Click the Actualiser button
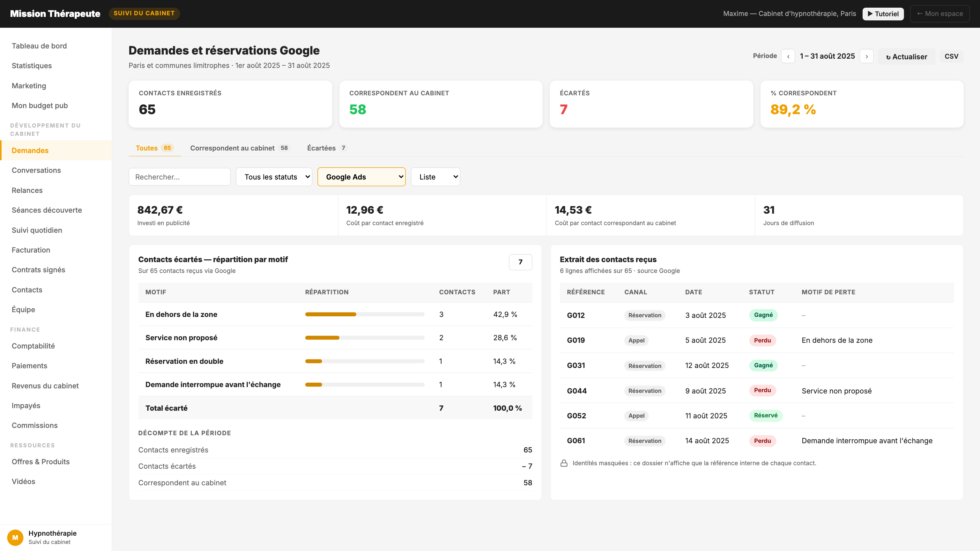Screen dimensions: 980x551 tap(907, 56)
